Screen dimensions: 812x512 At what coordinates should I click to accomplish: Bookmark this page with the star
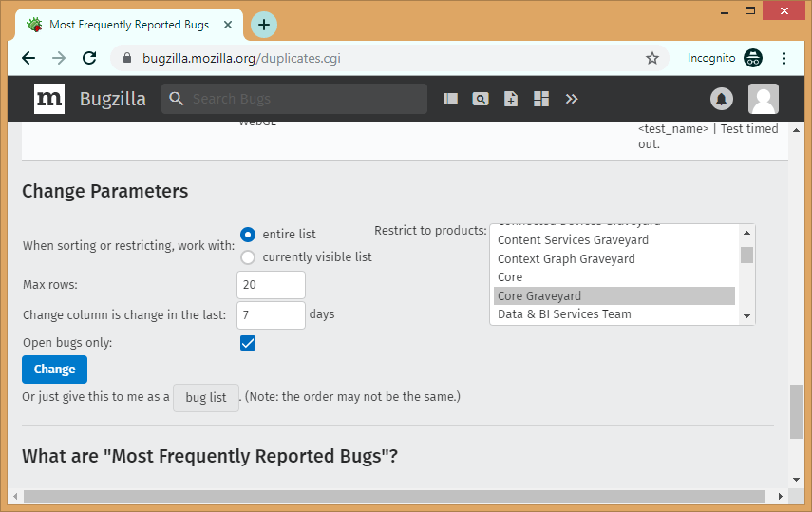(x=652, y=58)
